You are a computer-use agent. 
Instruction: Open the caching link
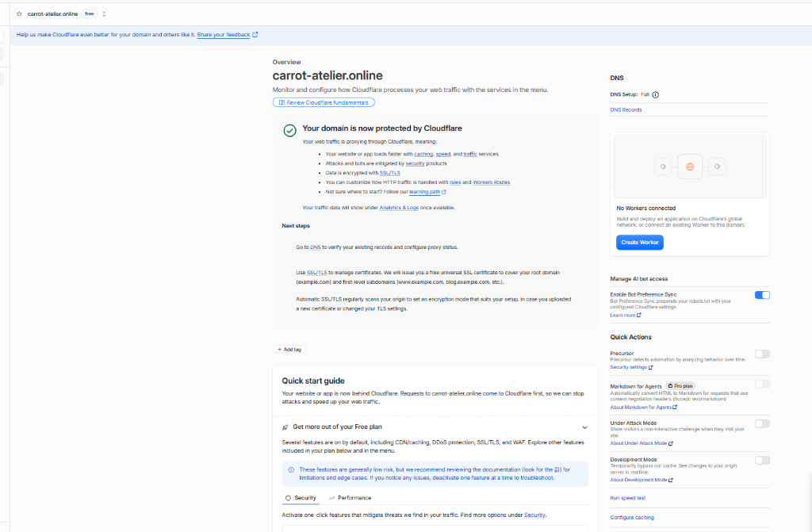pos(423,155)
